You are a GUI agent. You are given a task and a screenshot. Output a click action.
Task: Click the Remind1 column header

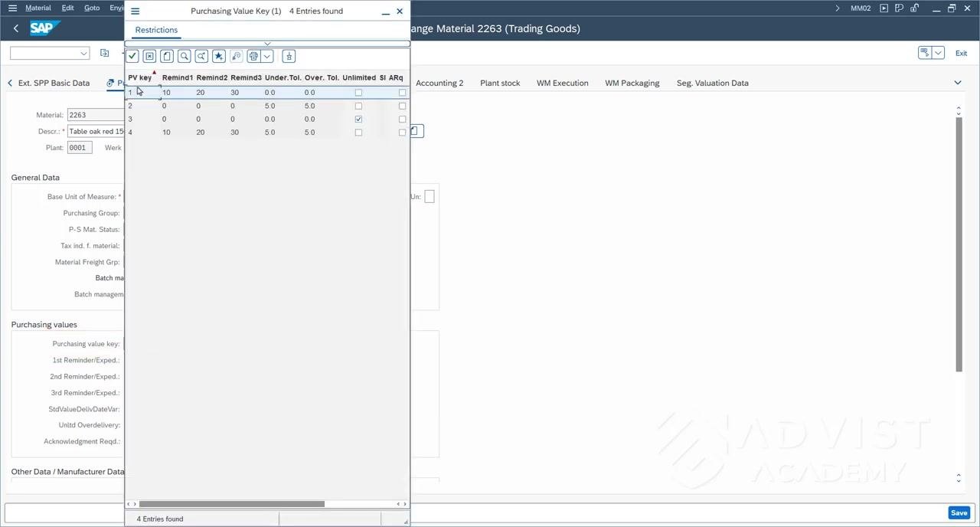(x=178, y=77)
